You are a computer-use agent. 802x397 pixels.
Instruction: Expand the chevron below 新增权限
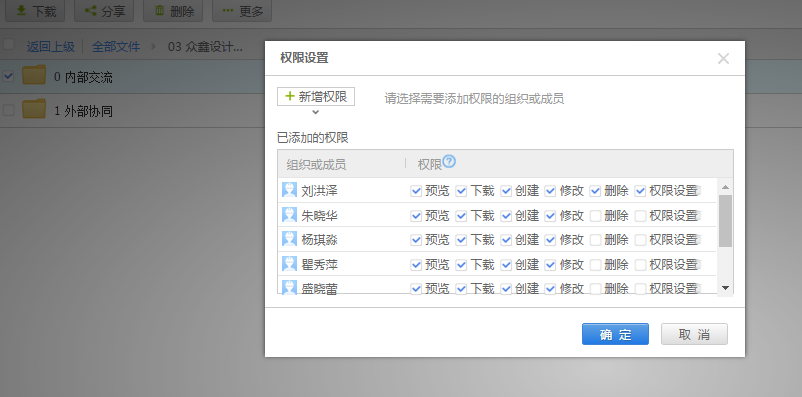click(316, 112)
